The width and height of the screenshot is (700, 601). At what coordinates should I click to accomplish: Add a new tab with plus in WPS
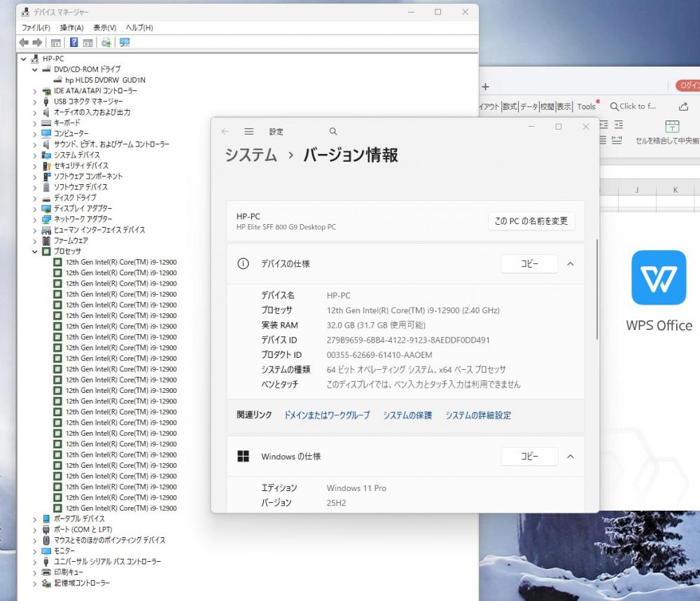[485, 87]
